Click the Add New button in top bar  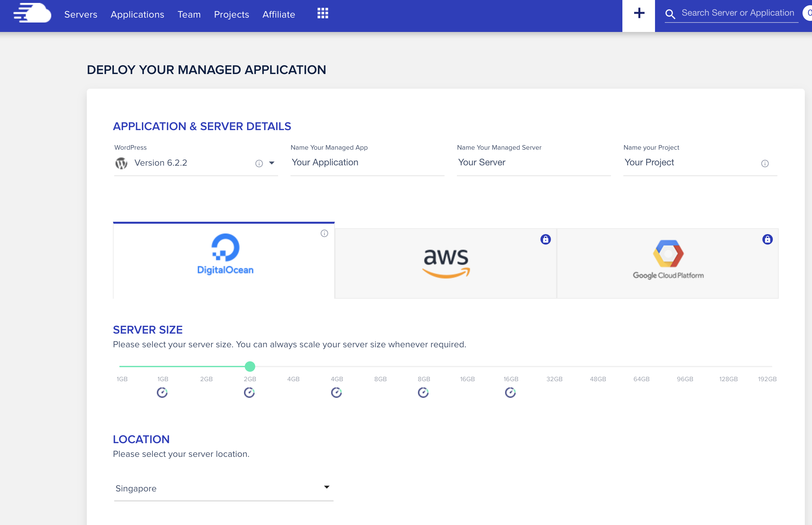[x=639, y=13]
